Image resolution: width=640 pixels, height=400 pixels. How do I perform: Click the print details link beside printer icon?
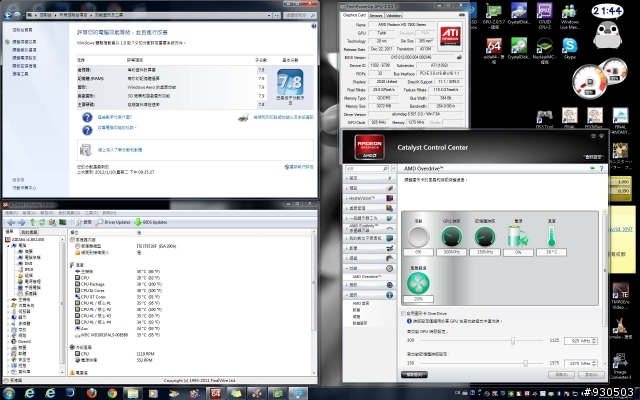click(x=284, y=118)
